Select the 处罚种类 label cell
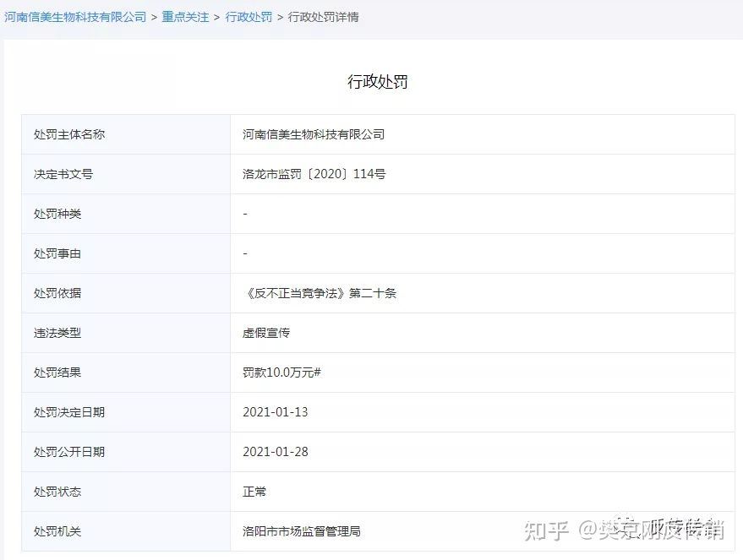Image resolution: width=743 pixels, height=560 pixels. coord(126,214)
